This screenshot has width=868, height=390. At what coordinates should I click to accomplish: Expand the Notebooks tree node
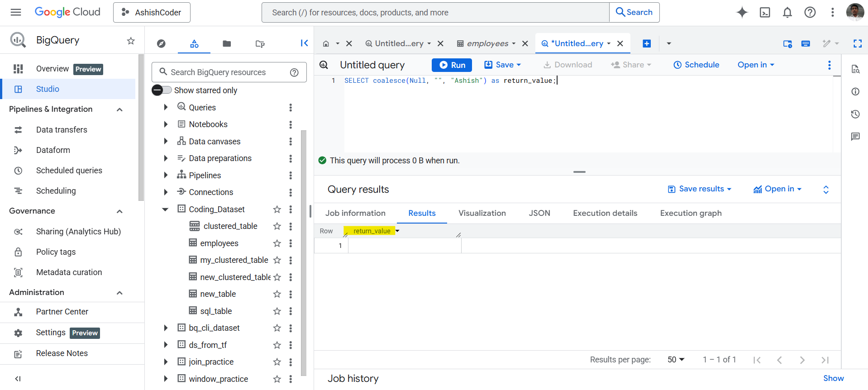pos(166,124)
